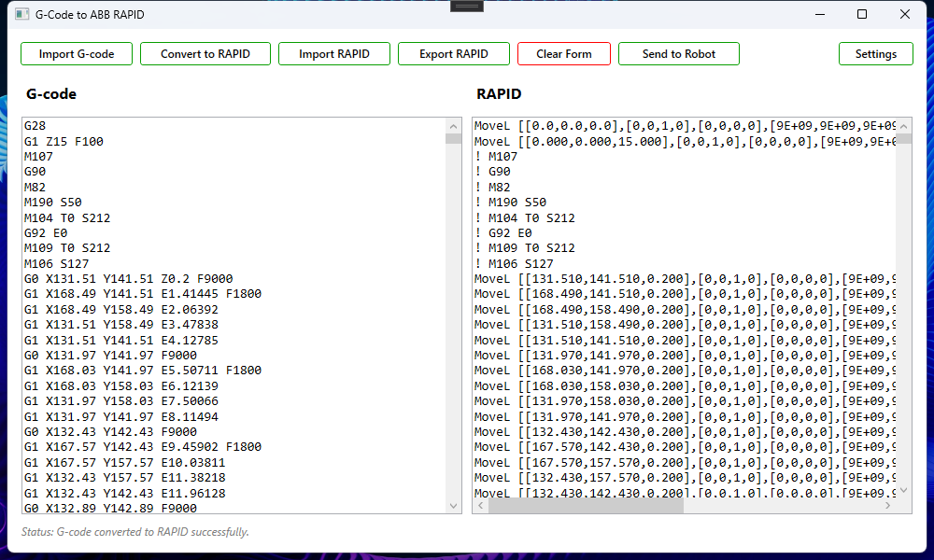Click the Import G-code button
Screen dimensions: 934x560
coord(77,54)
